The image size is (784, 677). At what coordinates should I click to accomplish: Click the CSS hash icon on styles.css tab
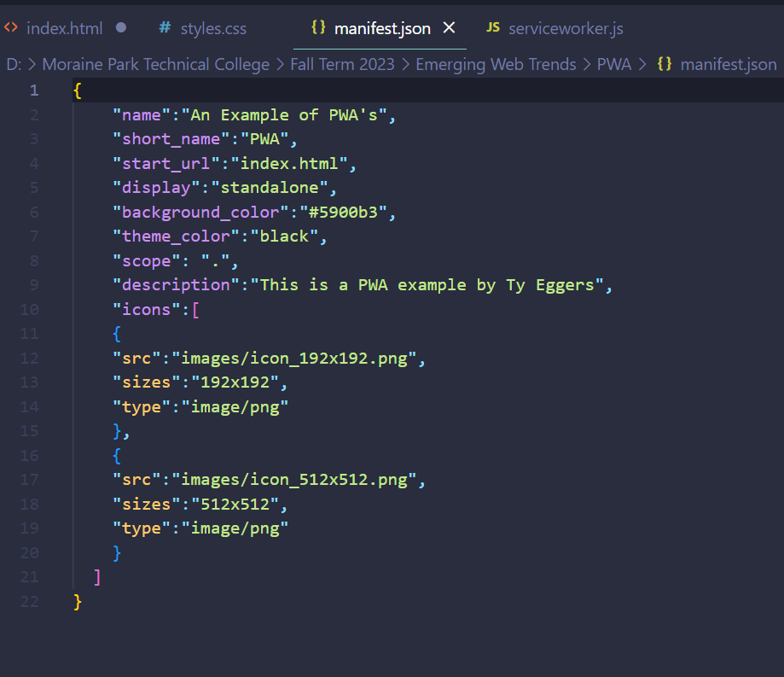tap(165, 27)
